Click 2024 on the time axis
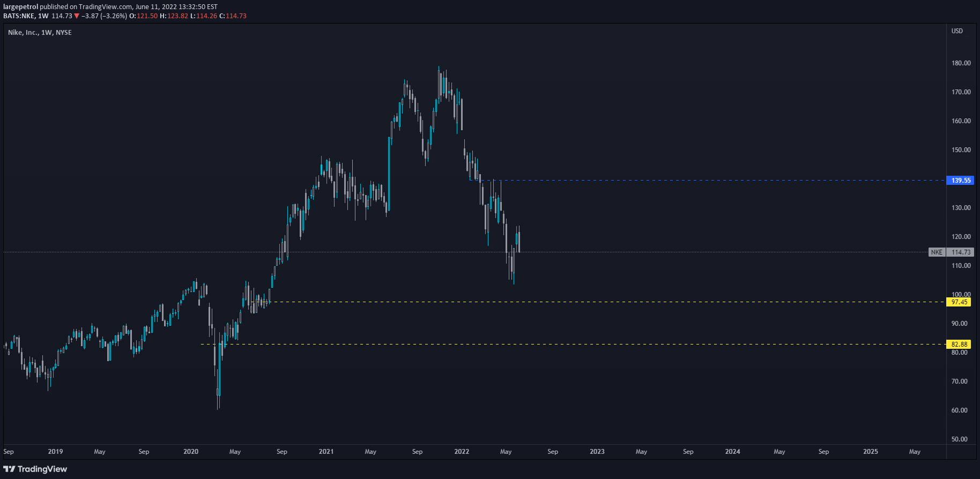The height and width of the screenshot is (479, 980). [x=733, y=452]
